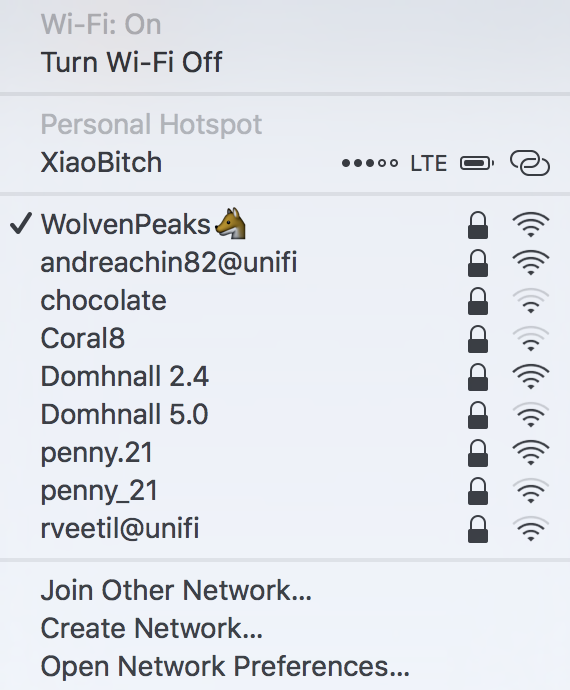Click the fox emoji after WolvenPeaks
This screenshot has height=690, width=570.
[230, 224]
